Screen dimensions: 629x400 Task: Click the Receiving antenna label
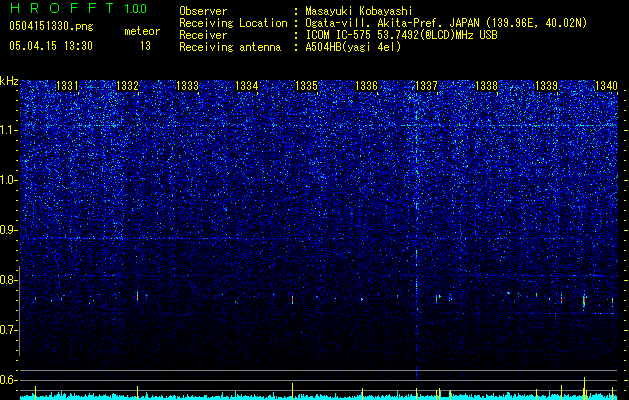click(x=230, y=47)
